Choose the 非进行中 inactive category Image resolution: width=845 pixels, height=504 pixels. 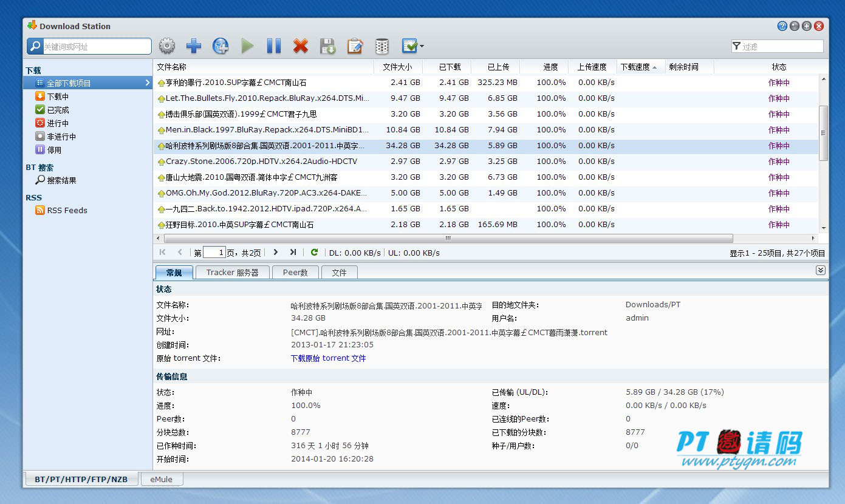click(x=61, y=137)
